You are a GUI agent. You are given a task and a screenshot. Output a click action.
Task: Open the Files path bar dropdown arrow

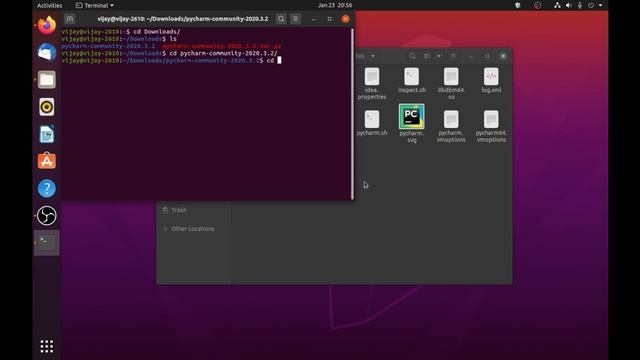pos(373,56)
